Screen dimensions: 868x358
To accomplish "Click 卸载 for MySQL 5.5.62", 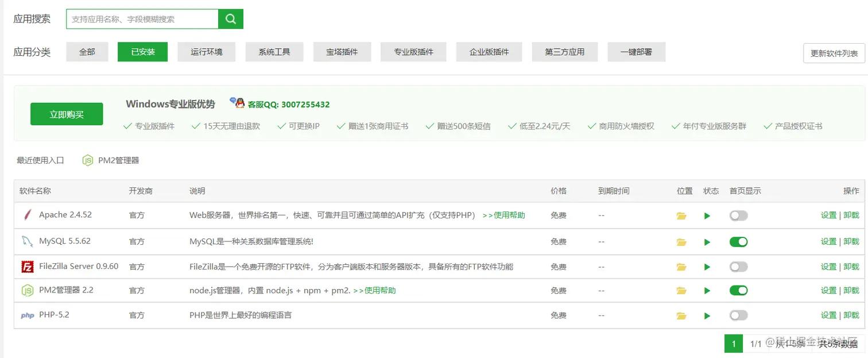I will 851,241.
